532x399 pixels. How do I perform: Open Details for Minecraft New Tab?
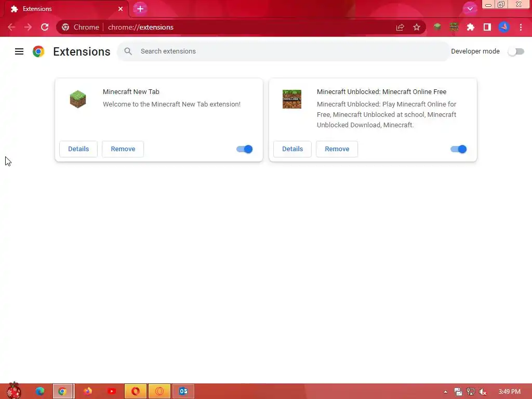[78, 149]
